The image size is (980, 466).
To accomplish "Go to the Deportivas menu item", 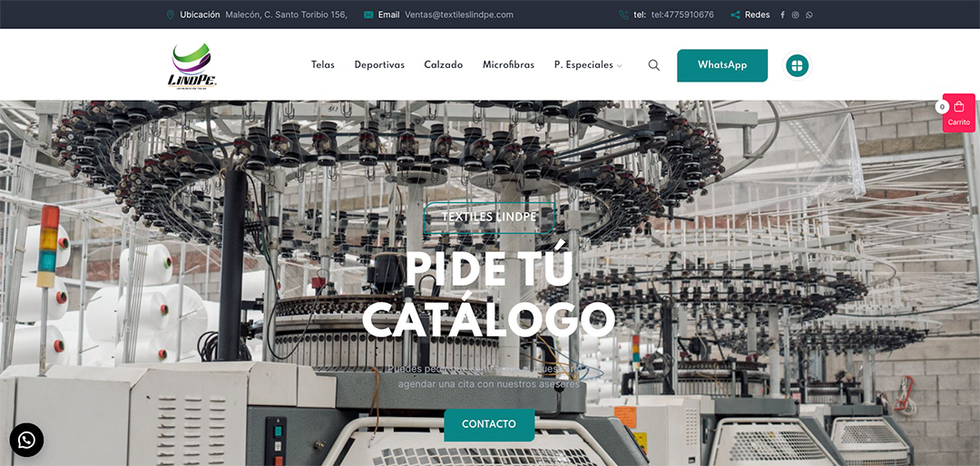I will [379, 65].
